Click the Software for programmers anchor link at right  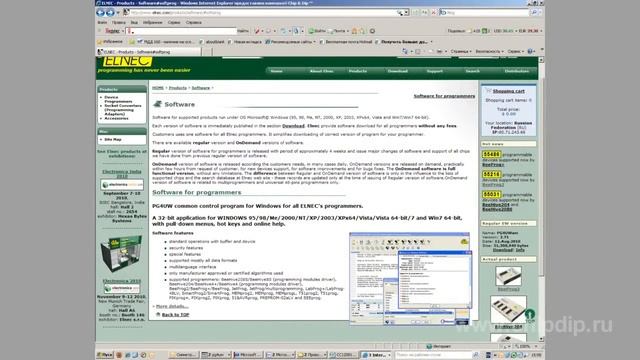pyautogui.click(x=444, y=96)
